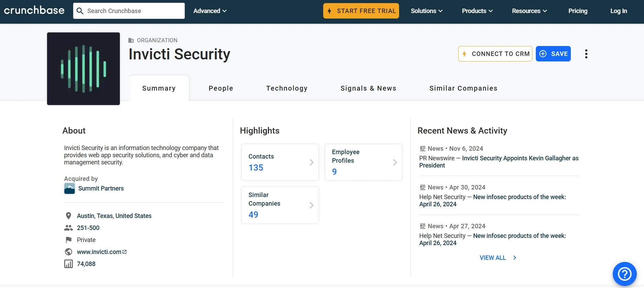This screenshot has width=644, height=288.
Task: Click the flag company type icon
Action: (x=69, y=240)
